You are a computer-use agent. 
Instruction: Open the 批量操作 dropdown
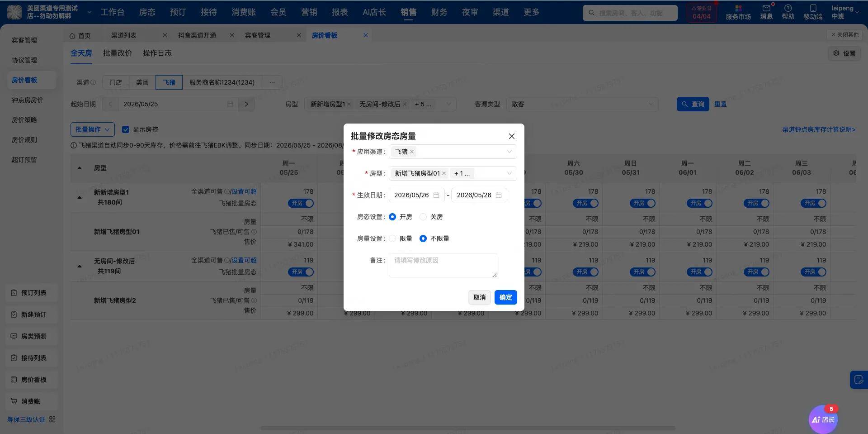coord(93,129)
